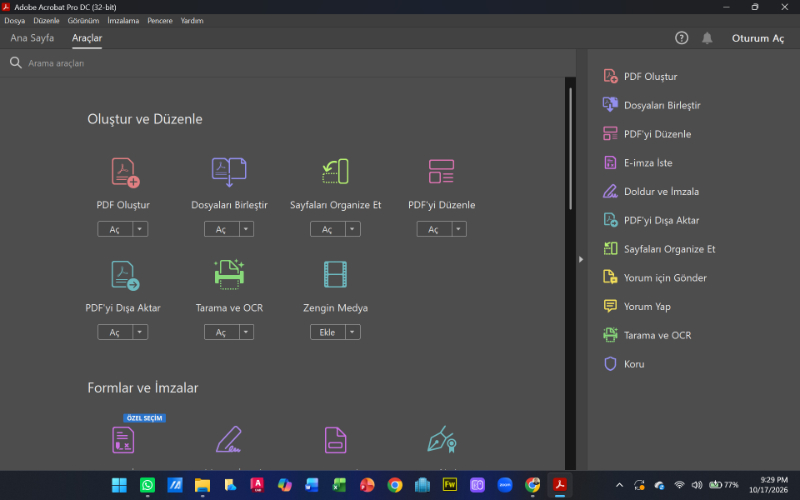Open the notifications bell icon
The height and width of the screenshot is (500, 800).
(707, 38)
